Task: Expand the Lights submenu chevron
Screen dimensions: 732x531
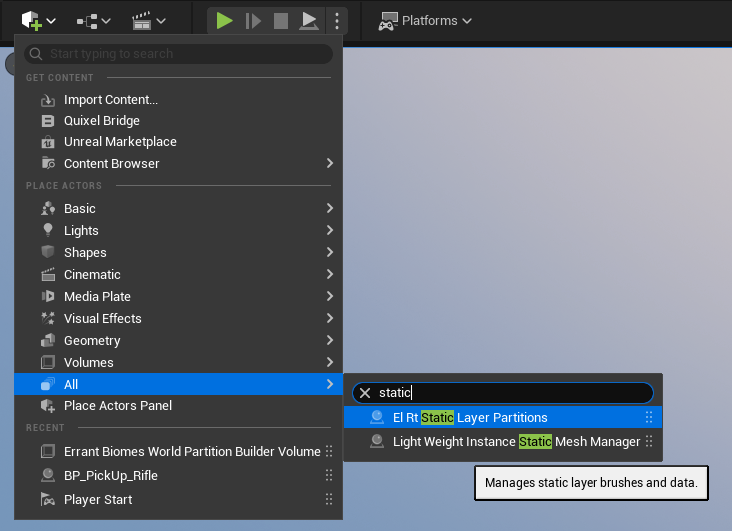Action: (330, 230)
